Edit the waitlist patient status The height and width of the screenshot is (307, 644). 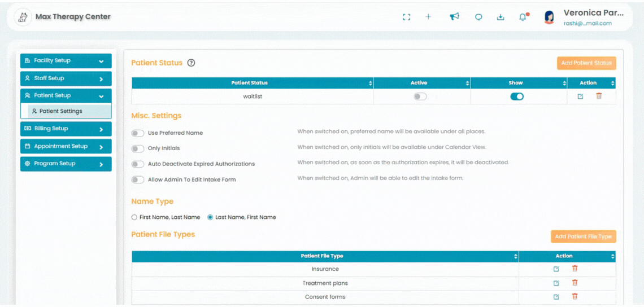click(x=580, y=97)
